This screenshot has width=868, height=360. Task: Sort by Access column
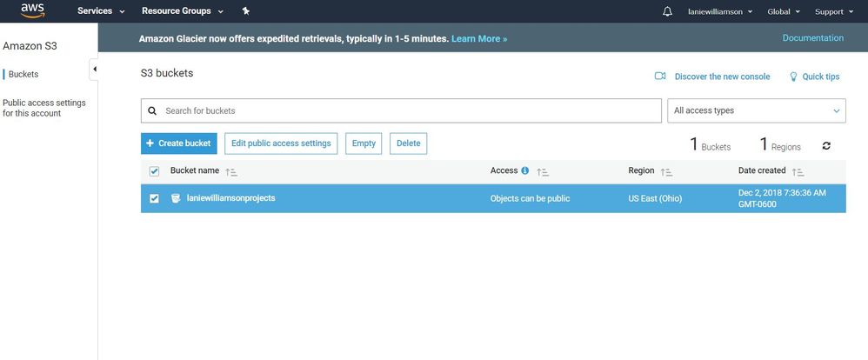coord(543,172)
